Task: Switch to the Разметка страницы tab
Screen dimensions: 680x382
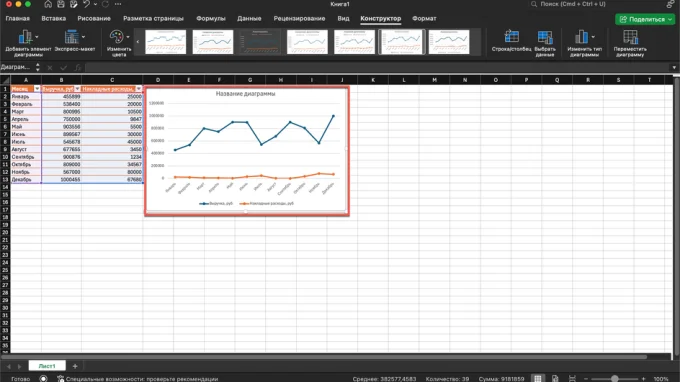Action: [x=154, y=19]
